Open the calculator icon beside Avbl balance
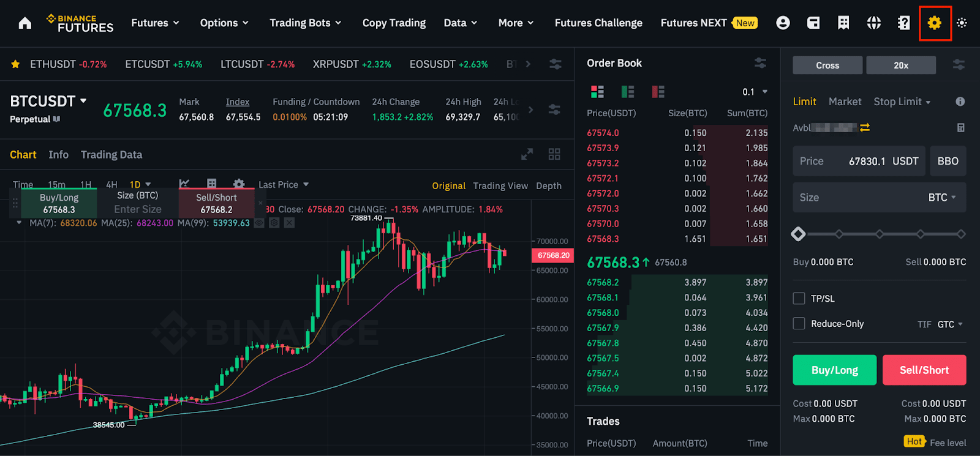This screenshot has width=980, height=456. pos(960,128)
